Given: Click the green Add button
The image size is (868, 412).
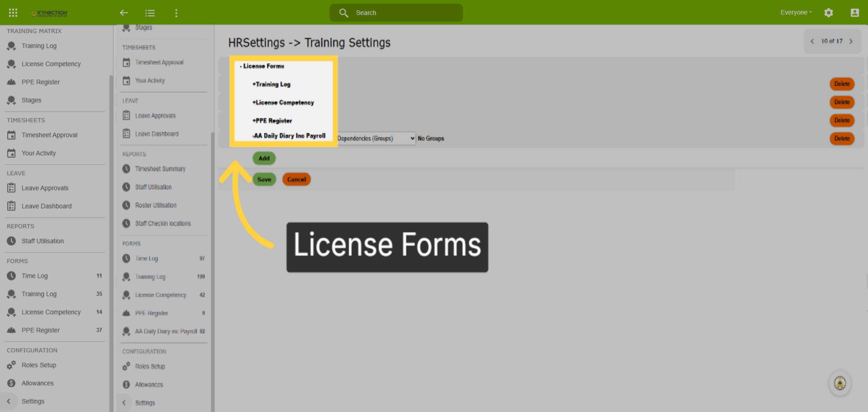Looking at the screenshot, I should point(264,158).
